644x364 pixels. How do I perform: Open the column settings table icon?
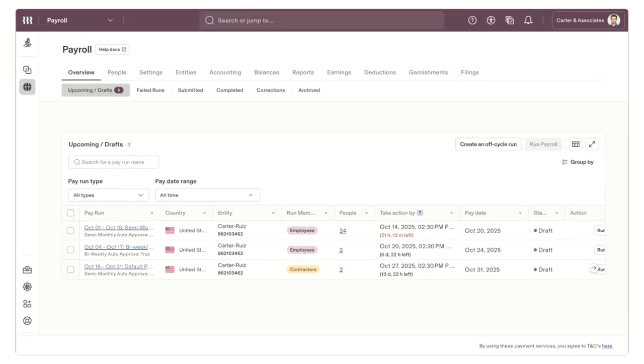point(576,144)
